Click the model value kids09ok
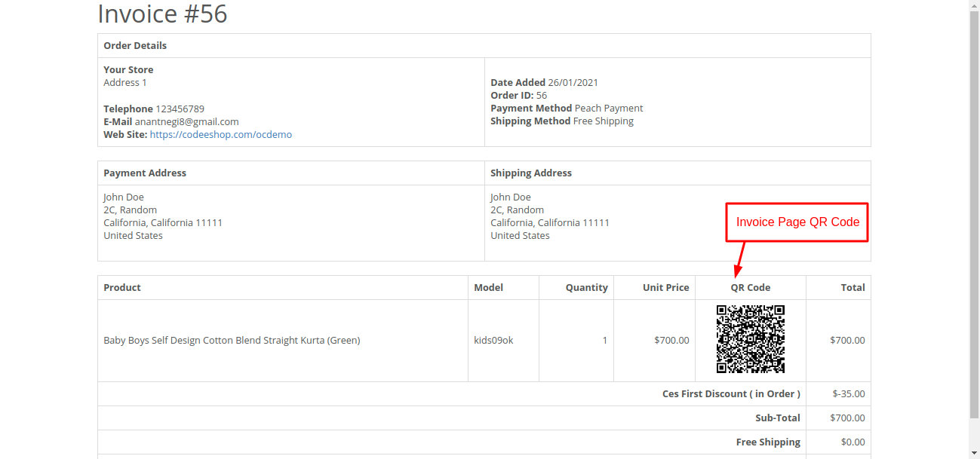Viewport: 980px width, 459px height. (x=493, y=341)
